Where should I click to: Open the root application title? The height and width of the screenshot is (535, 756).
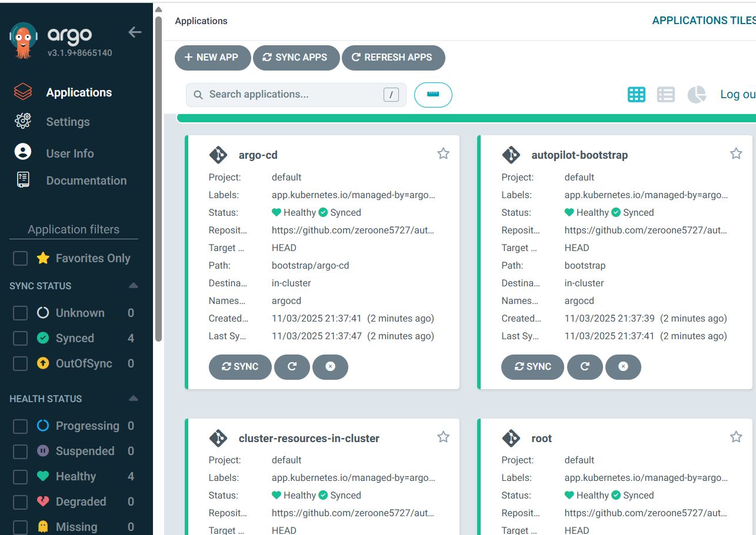pyautogui.click(x=541, y=439)
